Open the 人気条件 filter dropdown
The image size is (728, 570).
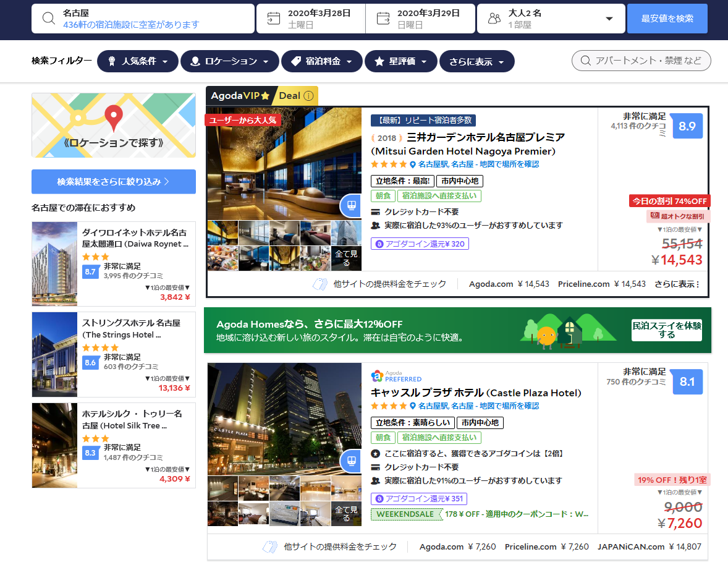(x=137, y=61)
